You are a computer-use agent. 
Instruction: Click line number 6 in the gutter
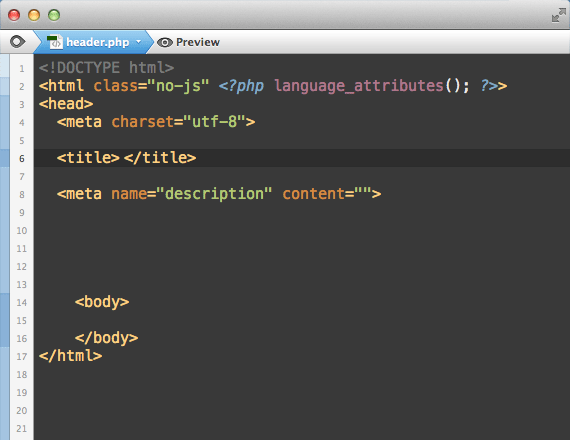pyautogui.click(x=22, y=159)
